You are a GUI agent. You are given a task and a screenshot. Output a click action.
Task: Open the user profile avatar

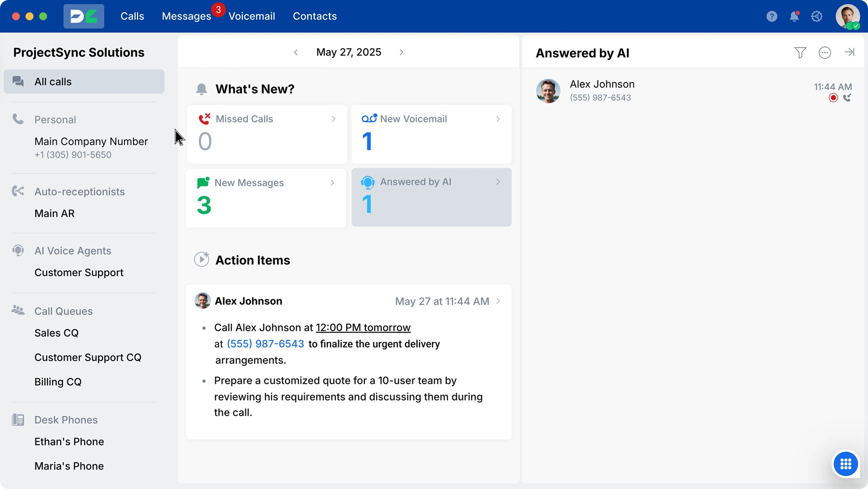click(847, 16)
